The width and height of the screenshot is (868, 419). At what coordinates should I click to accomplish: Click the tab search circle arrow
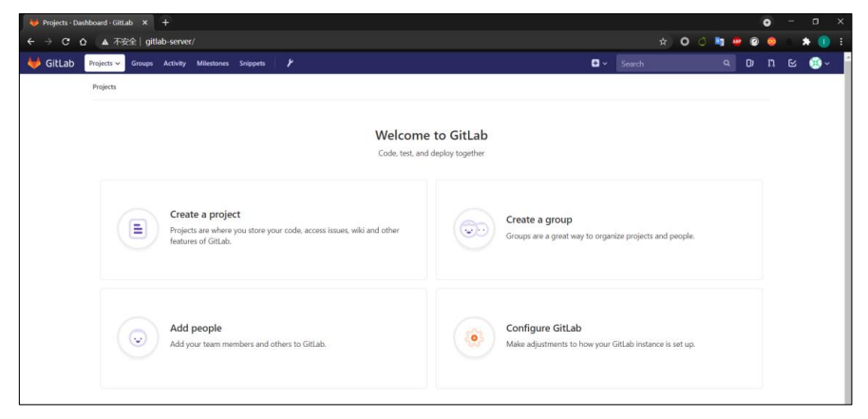click(x=766, y=23)
